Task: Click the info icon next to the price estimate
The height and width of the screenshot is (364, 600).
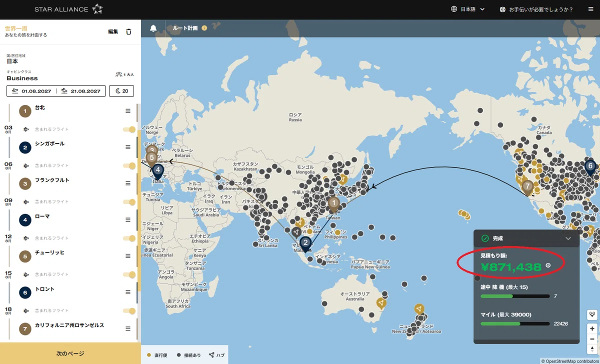Action: (x=548, y=265)
